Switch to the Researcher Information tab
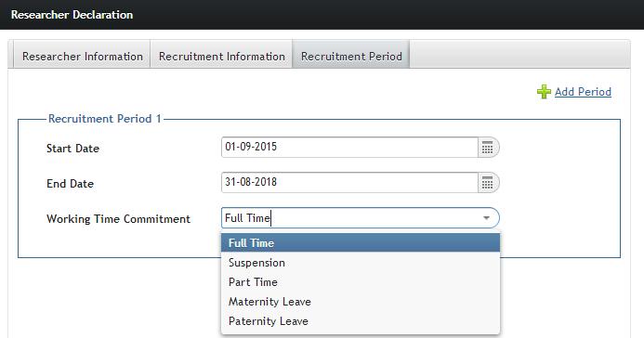Screen dimensions: 644x338 coord(82,57)
